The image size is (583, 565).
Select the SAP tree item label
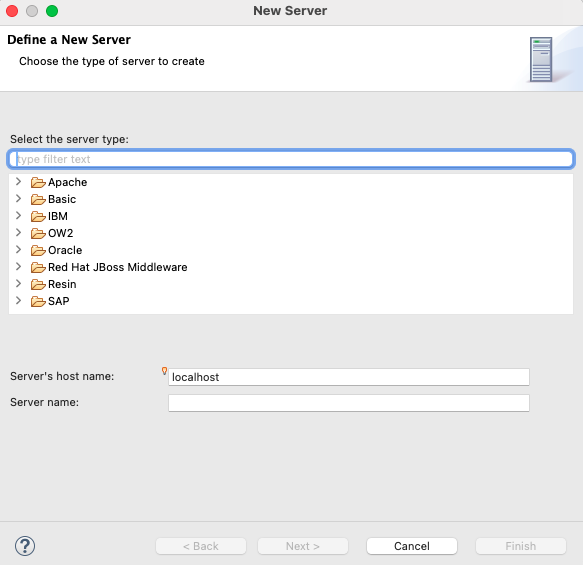(59, 301)
